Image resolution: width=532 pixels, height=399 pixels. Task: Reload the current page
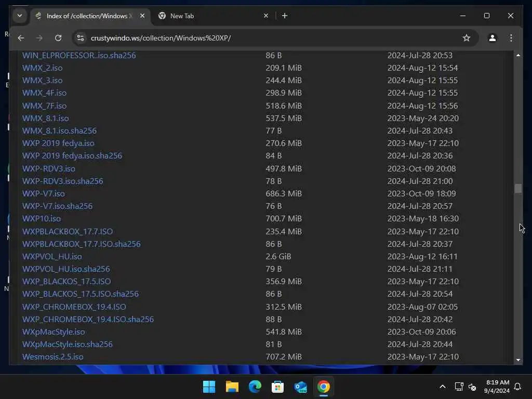(x=58, y=38)
